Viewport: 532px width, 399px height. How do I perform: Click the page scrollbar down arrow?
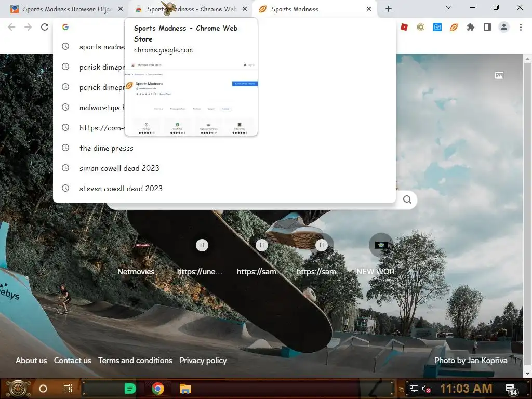[527, 374]
